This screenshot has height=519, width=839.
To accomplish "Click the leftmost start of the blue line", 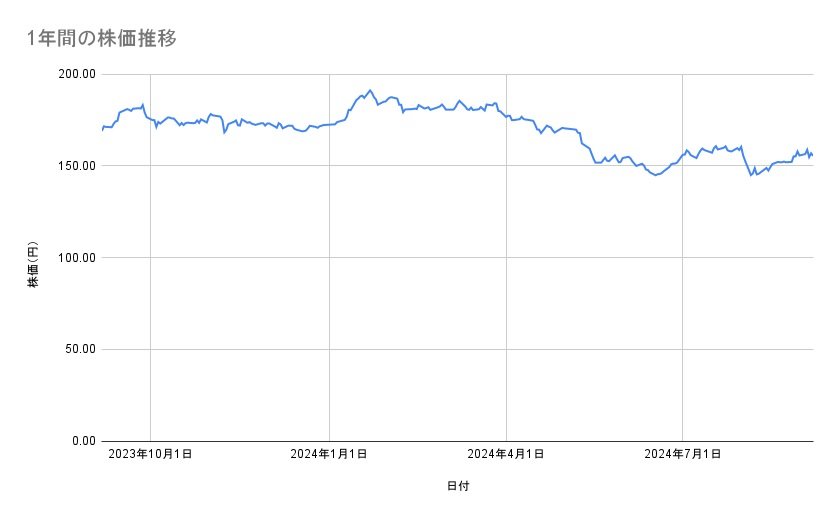I will 102,130.
